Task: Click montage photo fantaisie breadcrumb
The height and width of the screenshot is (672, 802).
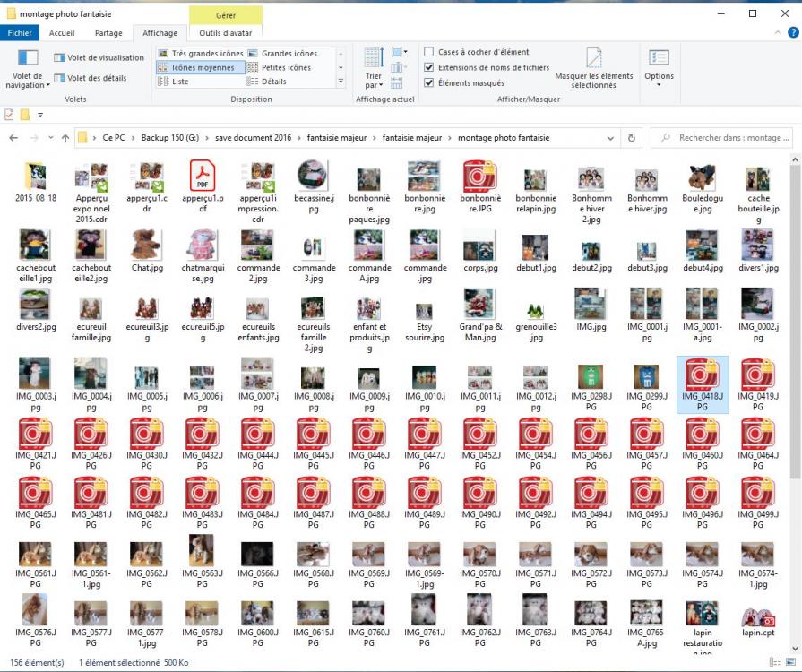Action: coord(504,138)
